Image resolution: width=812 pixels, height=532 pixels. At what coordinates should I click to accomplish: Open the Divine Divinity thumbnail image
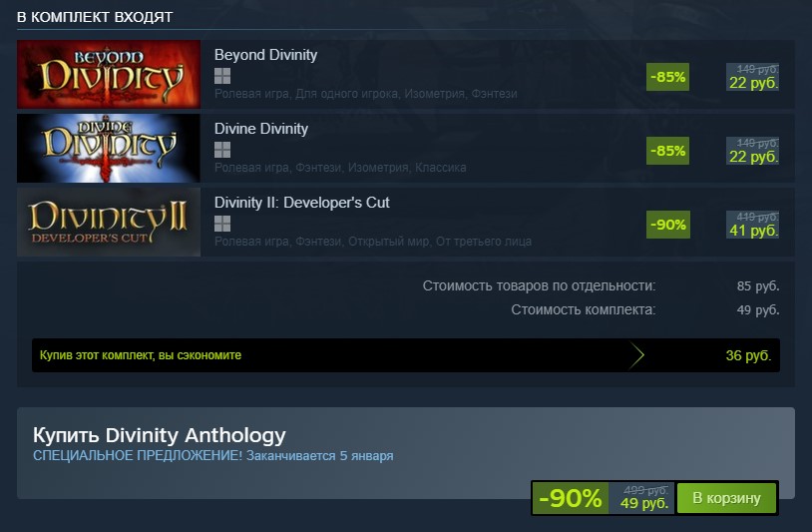(x=109, y=148)
